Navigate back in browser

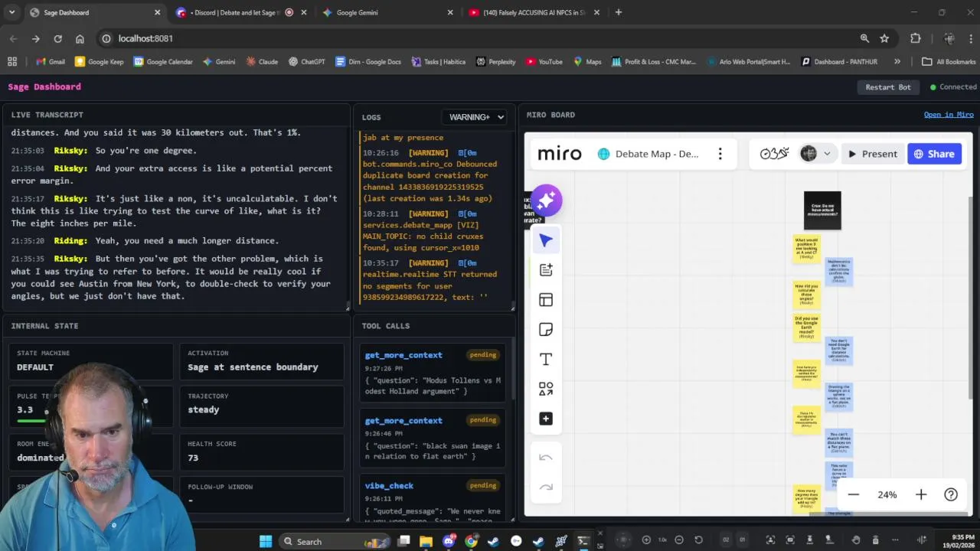pos(13,38)
